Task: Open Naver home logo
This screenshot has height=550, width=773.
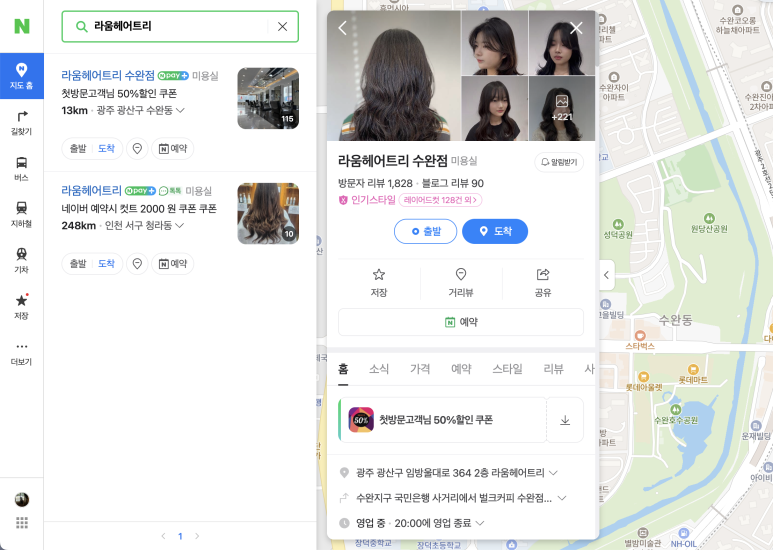Action: click(x=22, y=26)
